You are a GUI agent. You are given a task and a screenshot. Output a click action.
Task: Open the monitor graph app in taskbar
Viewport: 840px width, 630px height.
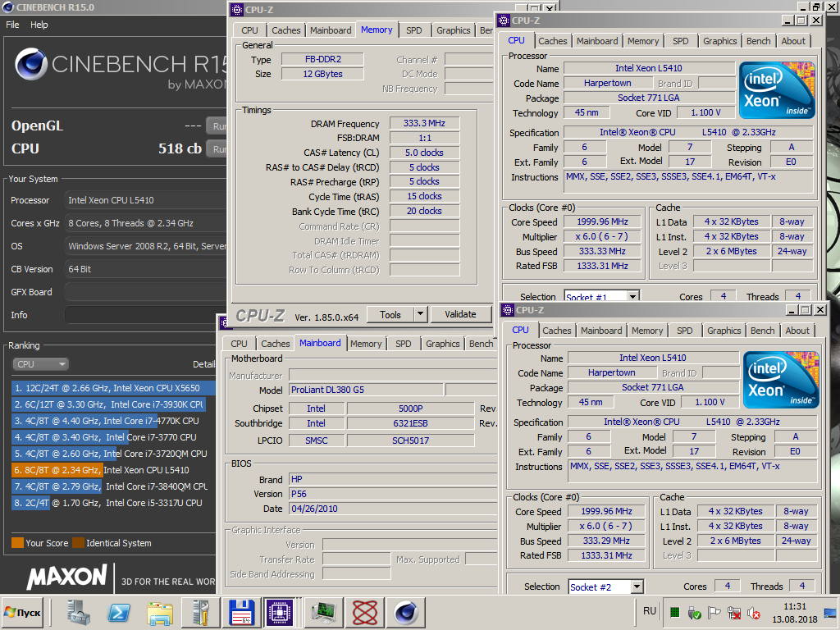[x=324, y=612]
